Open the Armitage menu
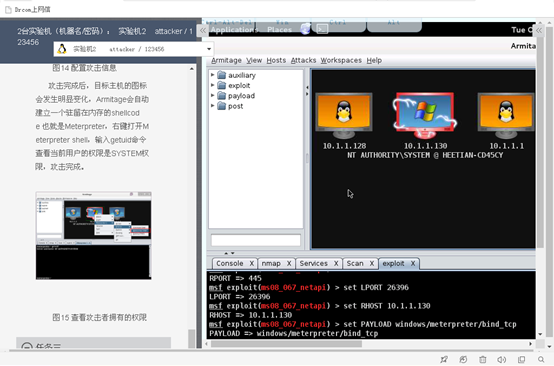The image size is (554, 366). click(226, 60)
